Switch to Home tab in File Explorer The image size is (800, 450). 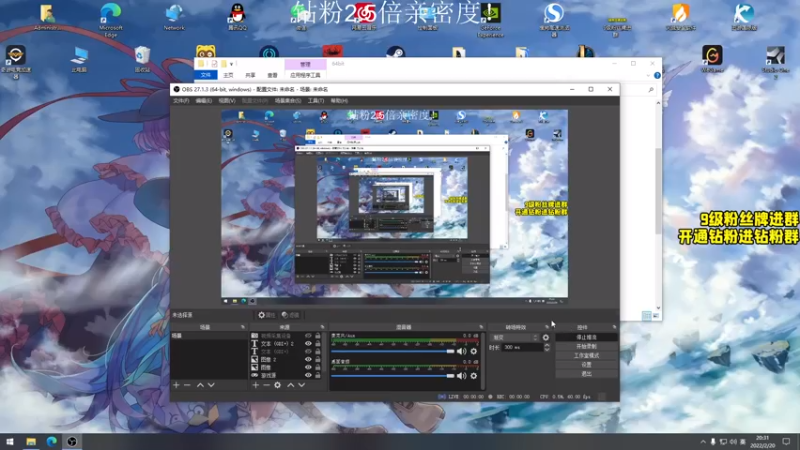point(228,75)
